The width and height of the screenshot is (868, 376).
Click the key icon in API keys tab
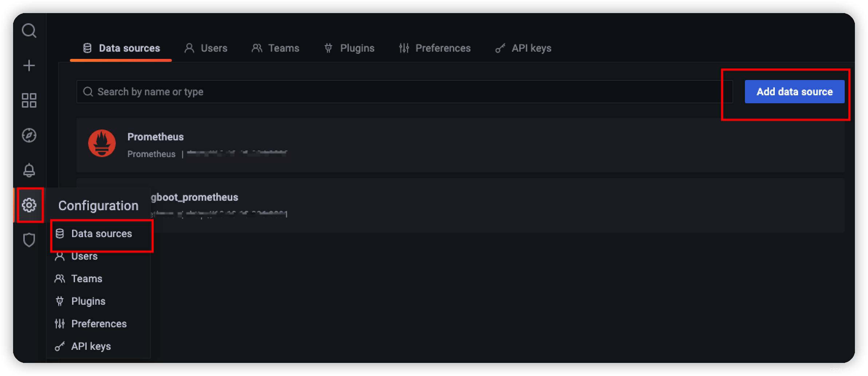pos(500,48)
